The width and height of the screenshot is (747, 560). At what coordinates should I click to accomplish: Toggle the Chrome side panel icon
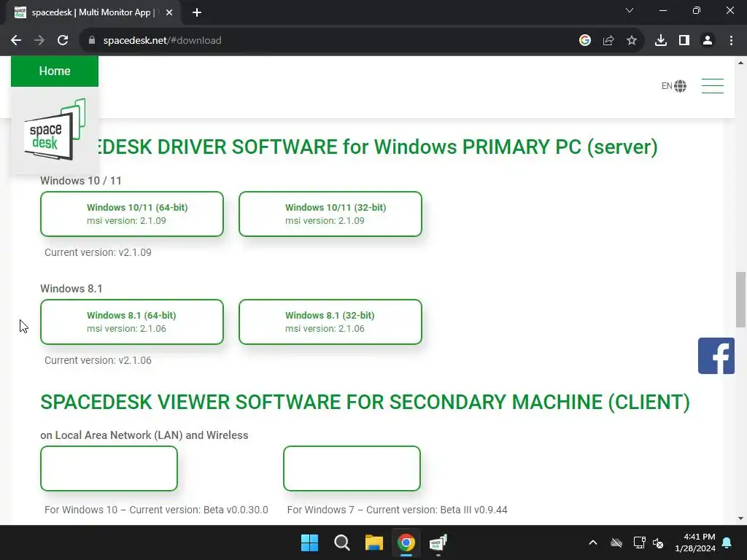coord(684,41)
